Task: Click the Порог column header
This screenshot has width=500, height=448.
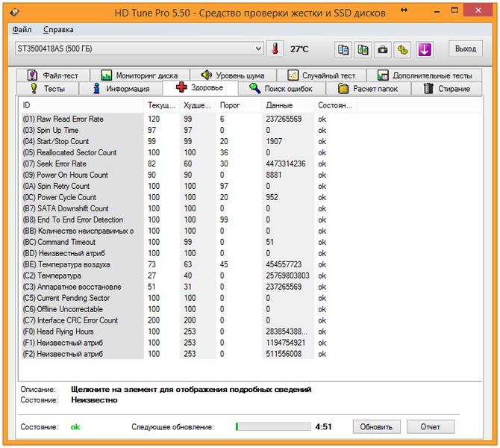Action: click(239, 105)
